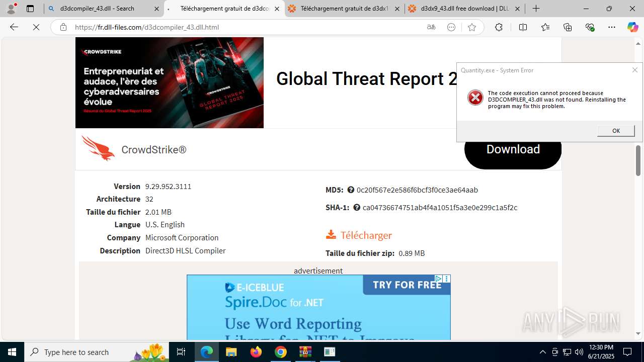
Task: Open address bar more-options circle icon
Action: (x=451, y=27)
